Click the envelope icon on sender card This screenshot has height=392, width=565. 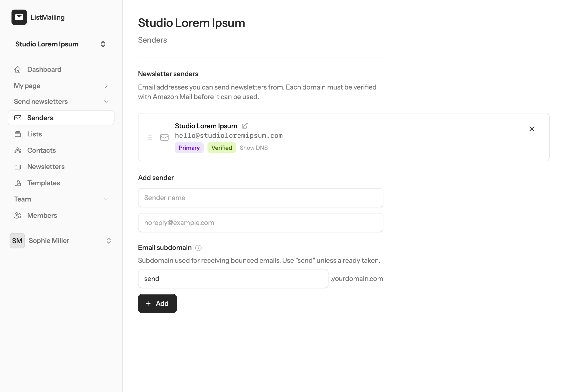point(164,137)
